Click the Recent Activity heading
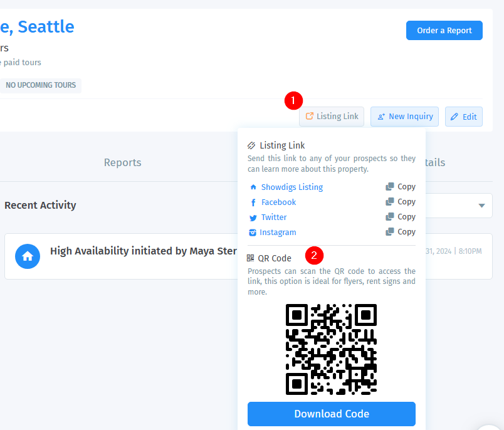This screenshot has height=430, width=504. pos(40,205)
